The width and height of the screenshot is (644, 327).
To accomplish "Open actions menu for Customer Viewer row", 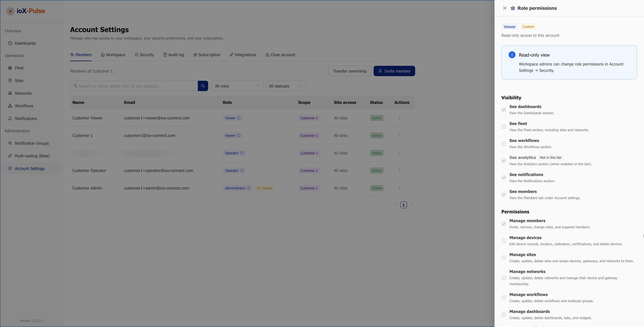I will click(400, 118).
